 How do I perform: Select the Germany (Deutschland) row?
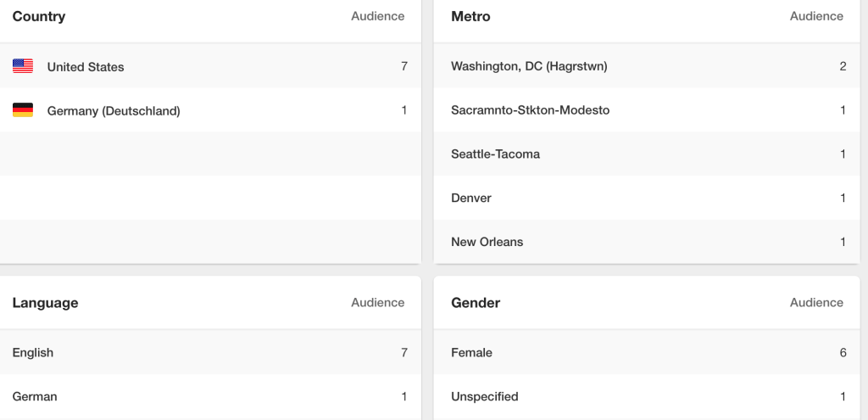click(210, 110)
